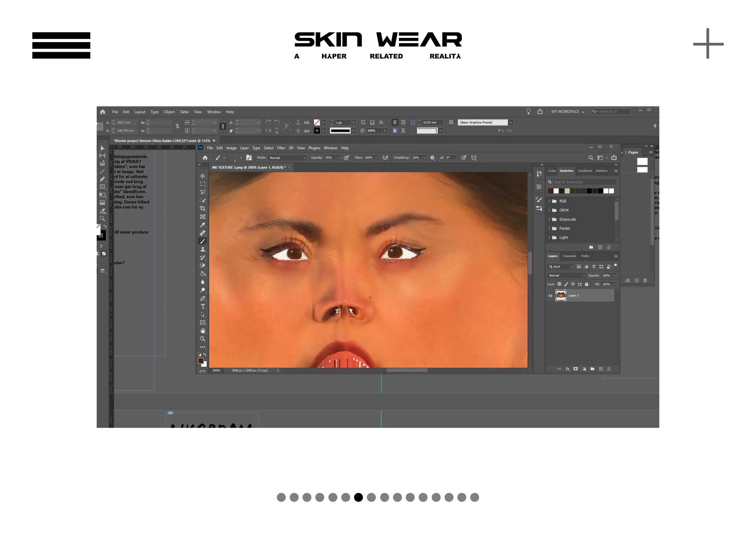
Task: Open the Basic Graphics Frame style dropdown
Action: click(x=511, y=122)
